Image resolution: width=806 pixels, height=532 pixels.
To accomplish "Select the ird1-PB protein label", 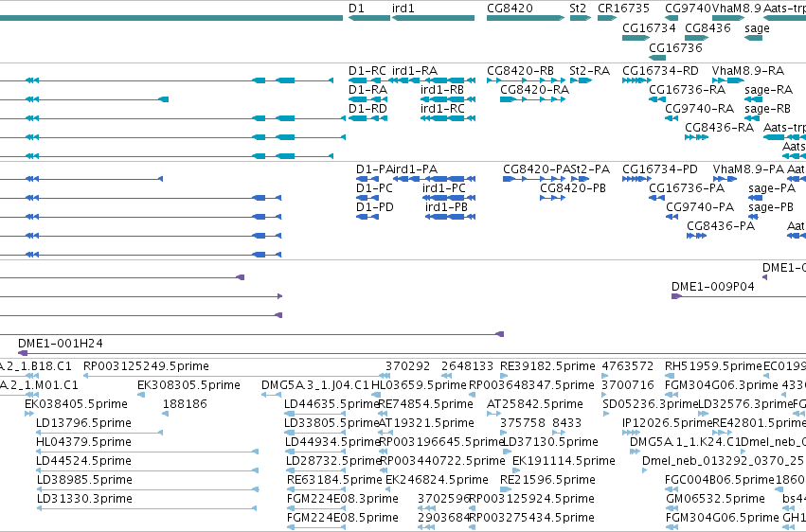I will (x=446, y=207).
